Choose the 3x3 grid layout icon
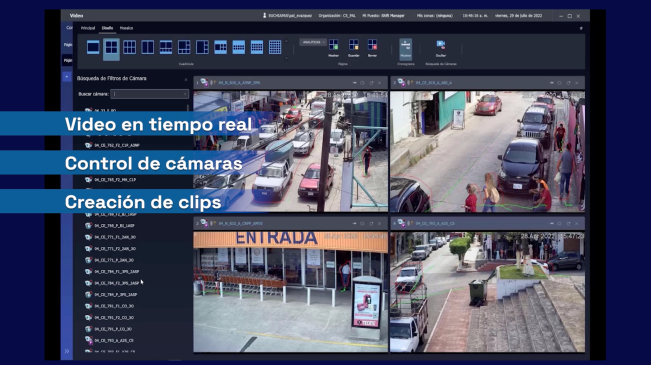The height and width of the screenshot is (365, 651). click(x=130, y=47)
